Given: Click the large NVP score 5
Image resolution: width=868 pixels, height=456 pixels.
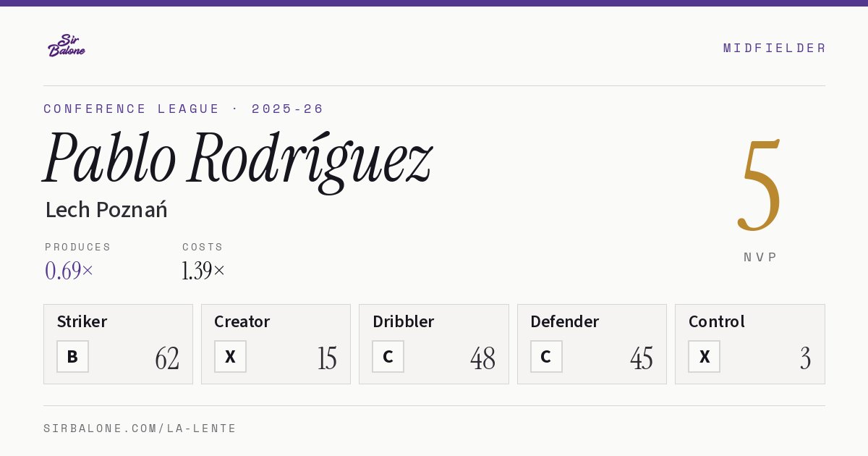Looking at the screenshot, I should [x=759, y=185].
